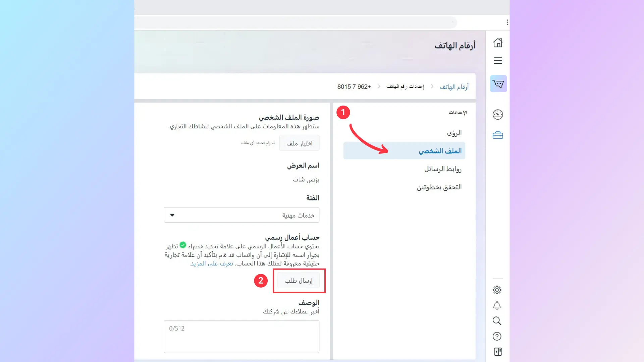This screenshot has width=644, height=362.
Task: Click the صورة الملف الشخصي heading
Action: tap(289, 118)
